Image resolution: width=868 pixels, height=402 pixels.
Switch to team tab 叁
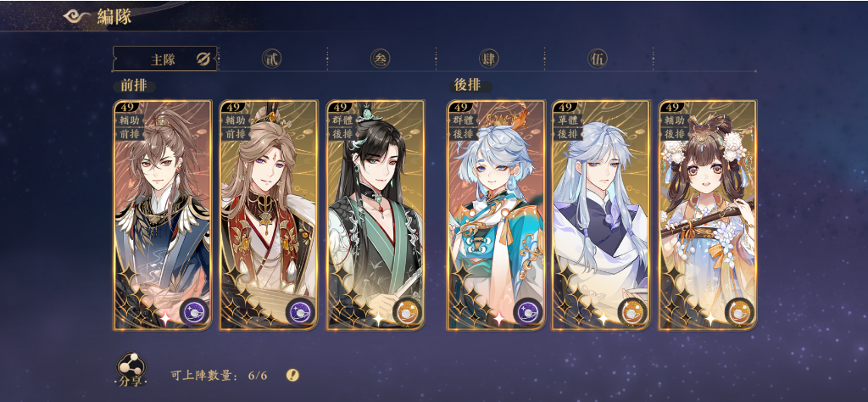[x=381, y=59]
